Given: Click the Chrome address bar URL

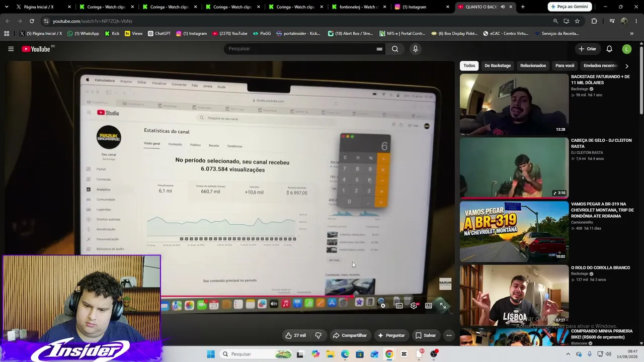Looking at the screenshot, I should pos(93,21).
